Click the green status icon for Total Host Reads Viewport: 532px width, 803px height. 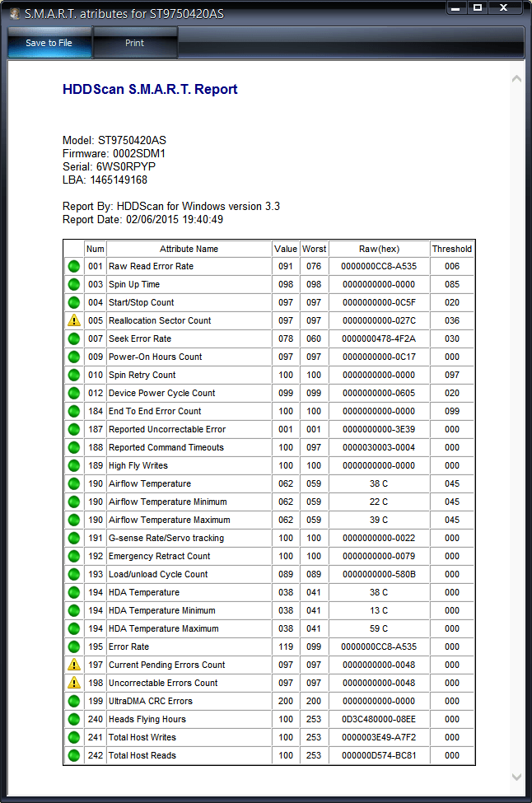(74, 755)
